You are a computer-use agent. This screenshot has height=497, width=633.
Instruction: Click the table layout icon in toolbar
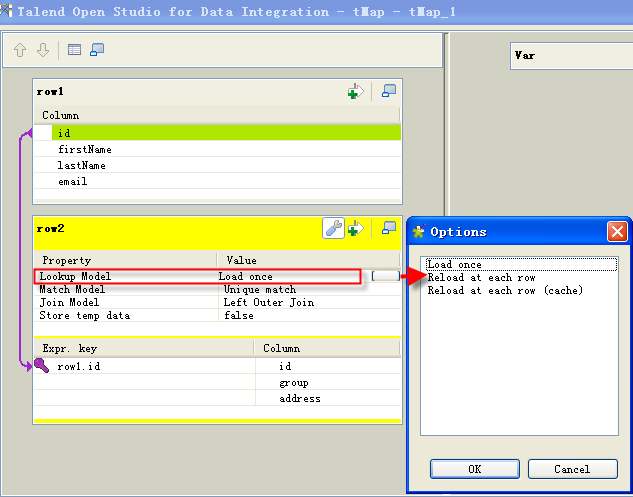75,50
